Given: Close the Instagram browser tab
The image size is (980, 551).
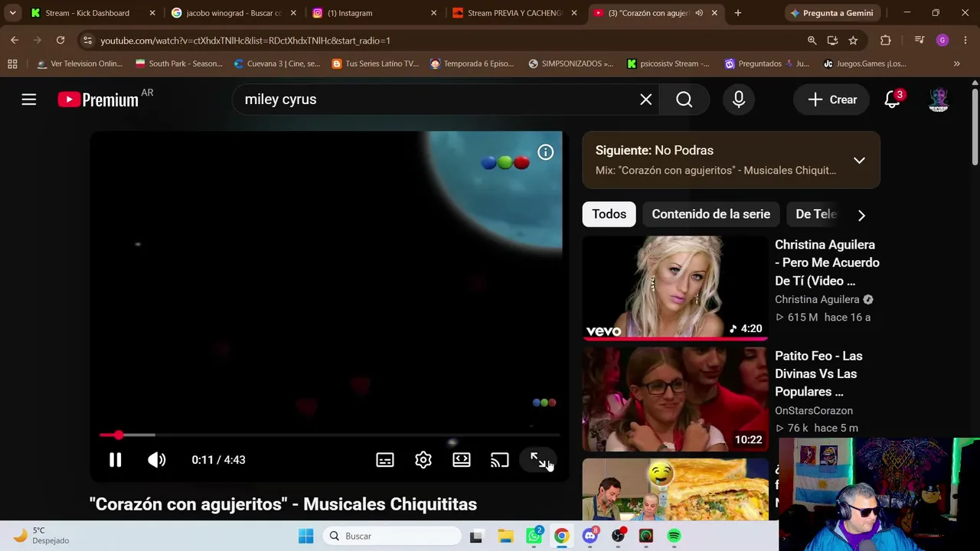Looking at the screenshot, I should pyautogui.click(x=433, y=13).
